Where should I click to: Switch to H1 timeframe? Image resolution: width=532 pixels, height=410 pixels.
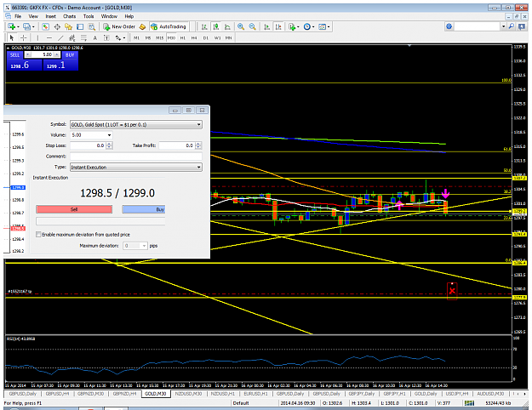(182, 37)
